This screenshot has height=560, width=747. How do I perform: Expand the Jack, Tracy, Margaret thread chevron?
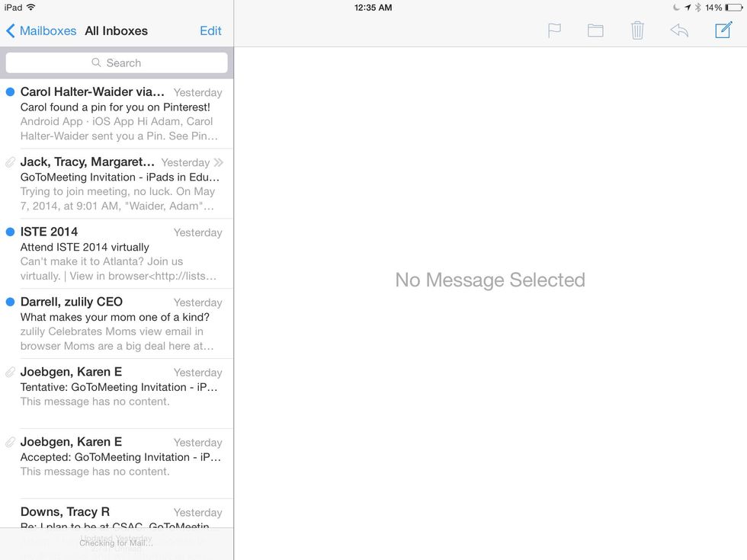tap(219, 162)
